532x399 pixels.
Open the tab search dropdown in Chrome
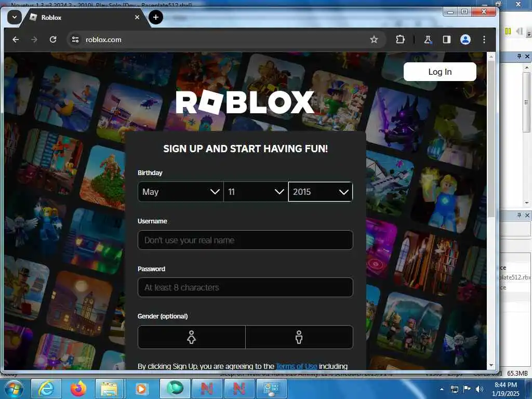point(15,17)
